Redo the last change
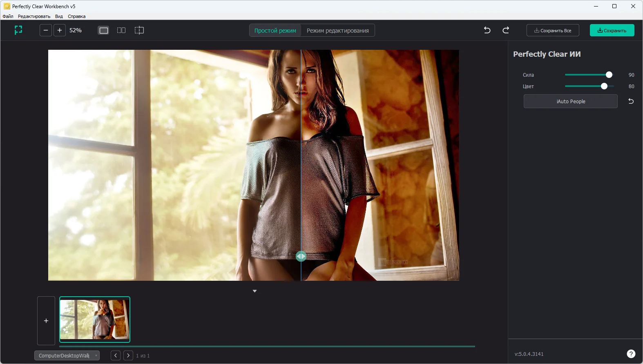The width and height of the screenshot is (643, 364). pos(506,30)
